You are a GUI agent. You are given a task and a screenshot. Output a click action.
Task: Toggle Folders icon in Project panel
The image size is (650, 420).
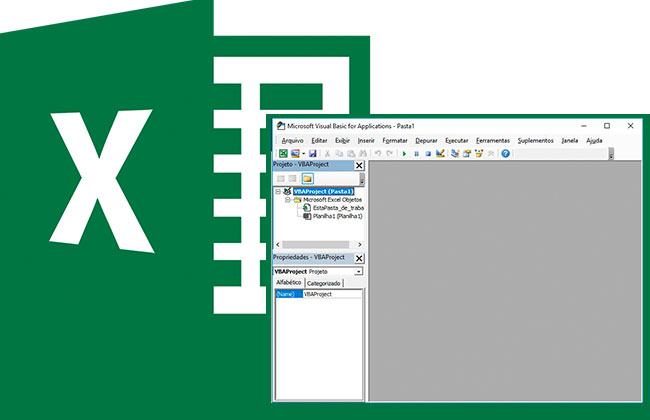(x=307, y=179)
